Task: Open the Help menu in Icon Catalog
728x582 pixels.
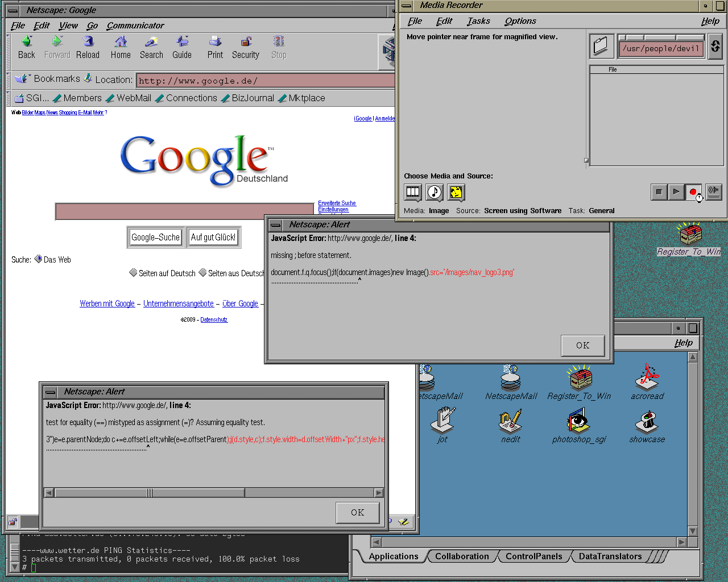Action: click(684, 343)
